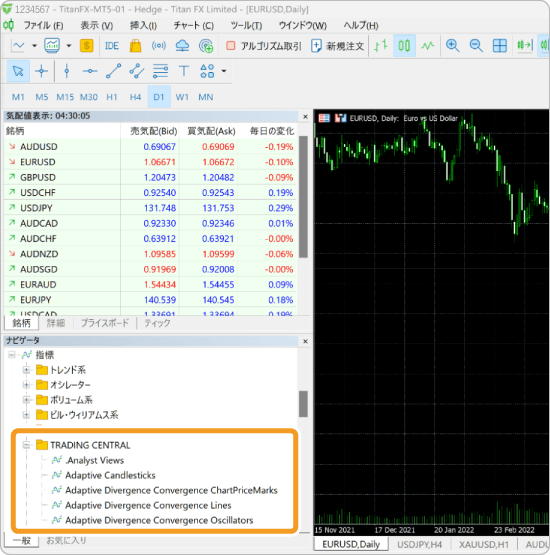Select the equidistant channel tool

[137, 71]
